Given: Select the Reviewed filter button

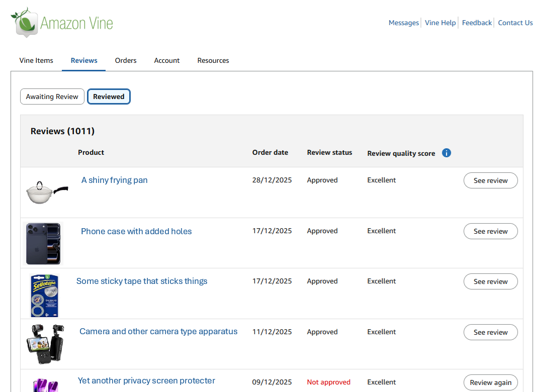Looking at the screenshot, I should 109,96.
